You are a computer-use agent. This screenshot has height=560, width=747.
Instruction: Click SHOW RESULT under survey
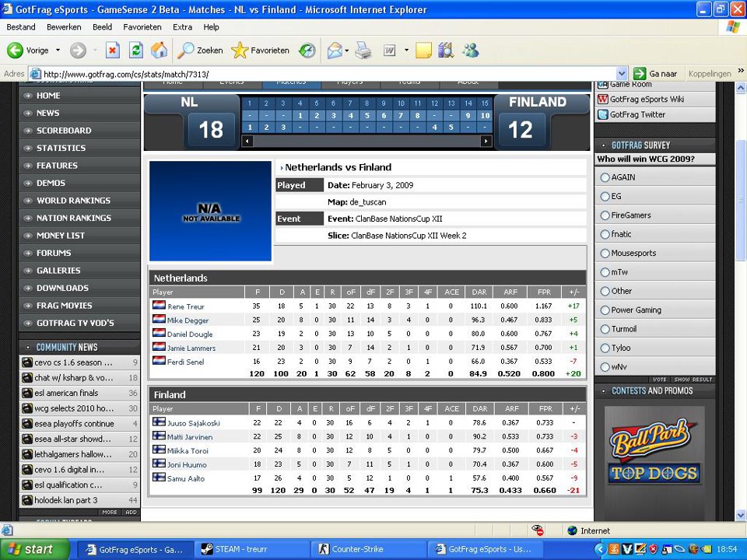point(693,380)
